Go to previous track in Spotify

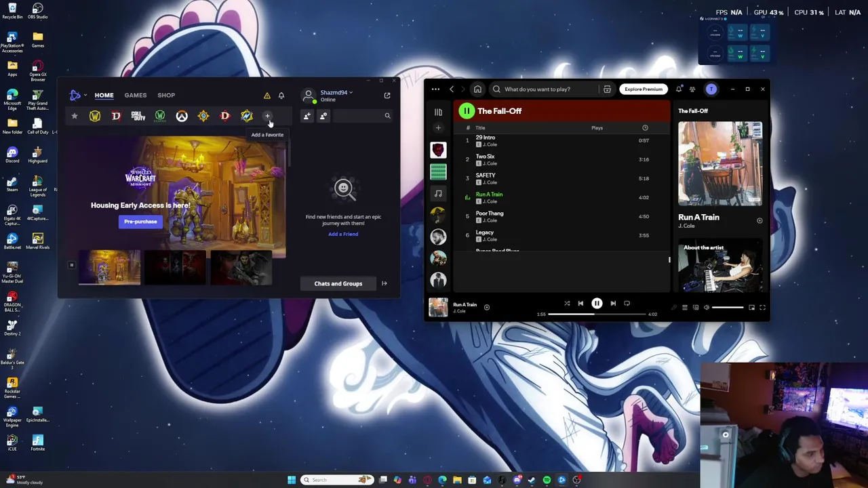pos(580,304)
